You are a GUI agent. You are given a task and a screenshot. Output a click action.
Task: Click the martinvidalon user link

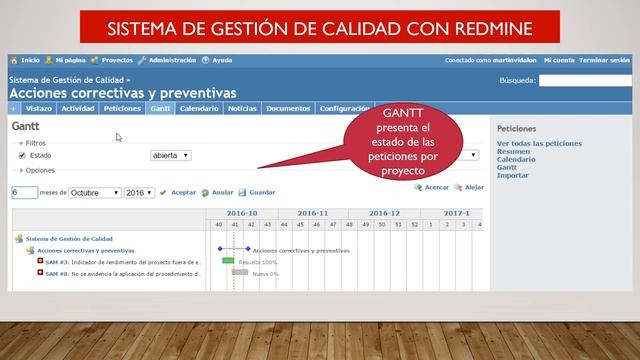pyautogui.click(x=514, y=60)
